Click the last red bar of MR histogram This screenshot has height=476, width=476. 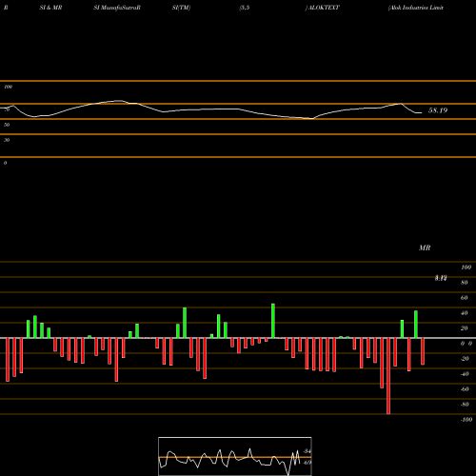[423, 351]
